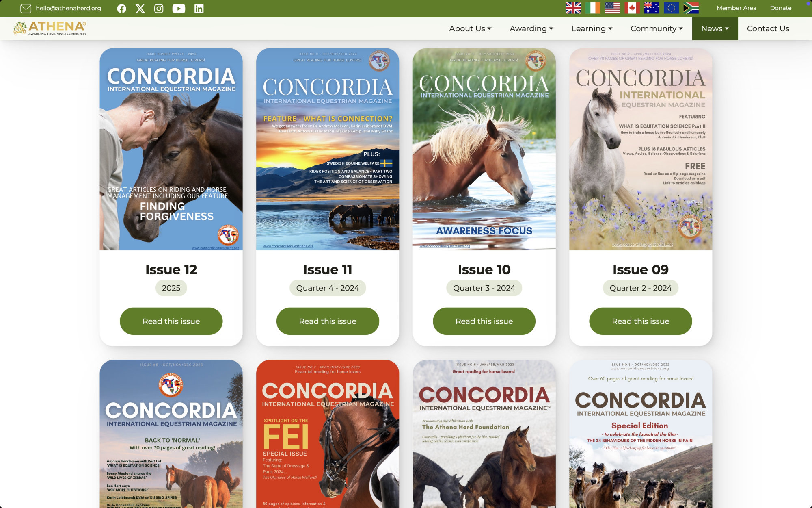The image size is (812, 508).
Task: Pick the South Africa flag
Action: coord(691,8)
